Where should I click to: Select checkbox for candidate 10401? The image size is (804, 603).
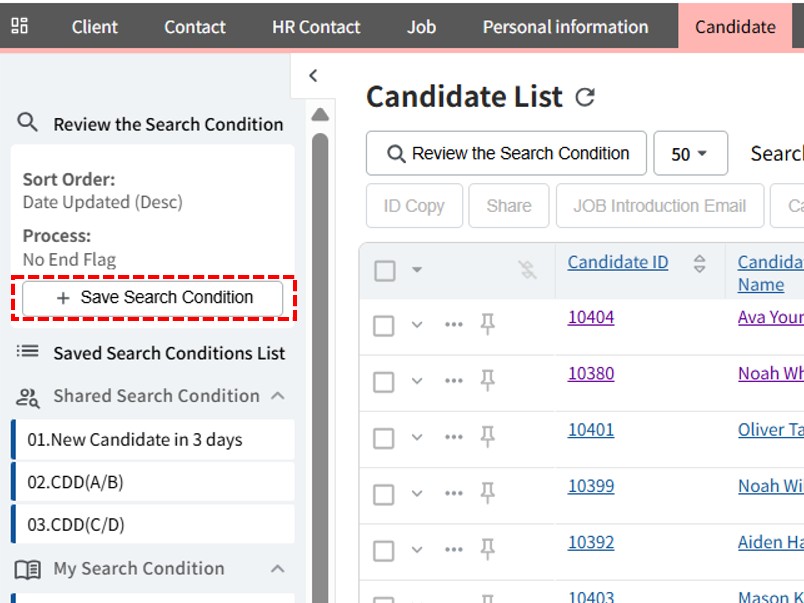(384, 437)
